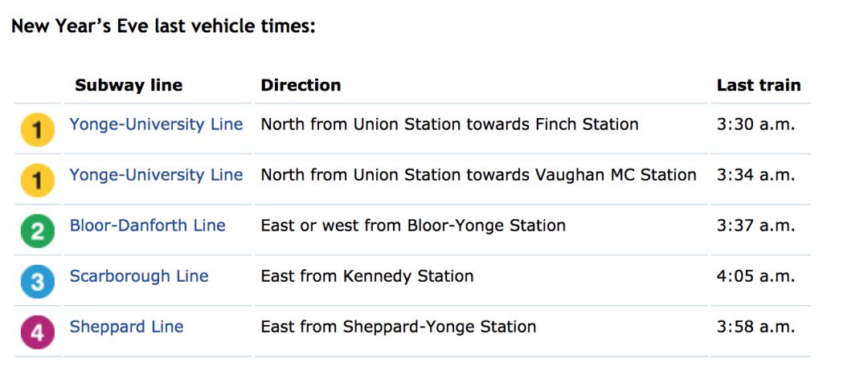Click New Year's Eve last vehicle times heading
The height and width of the screenshot is (379, 868).
point(163,26)
